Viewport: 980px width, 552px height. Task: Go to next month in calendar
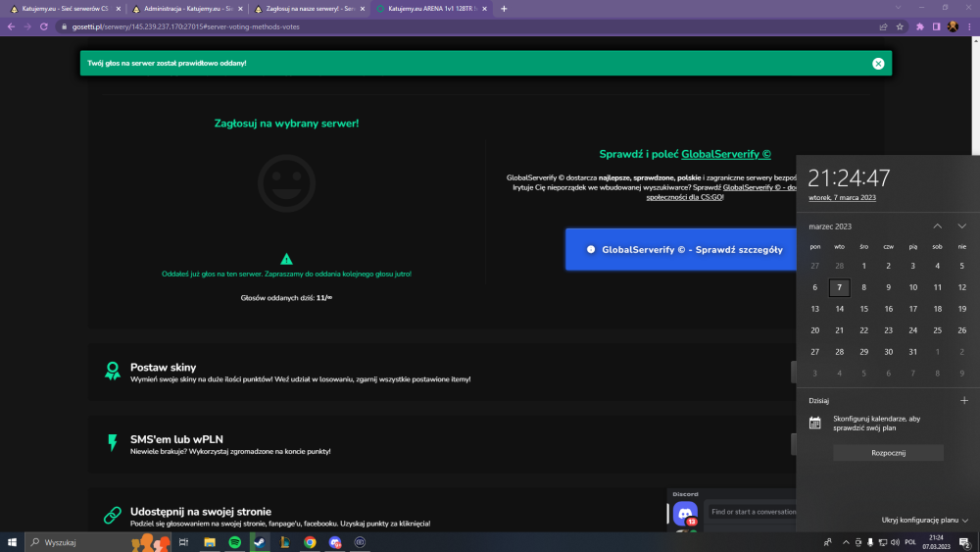tap(962, 226)
